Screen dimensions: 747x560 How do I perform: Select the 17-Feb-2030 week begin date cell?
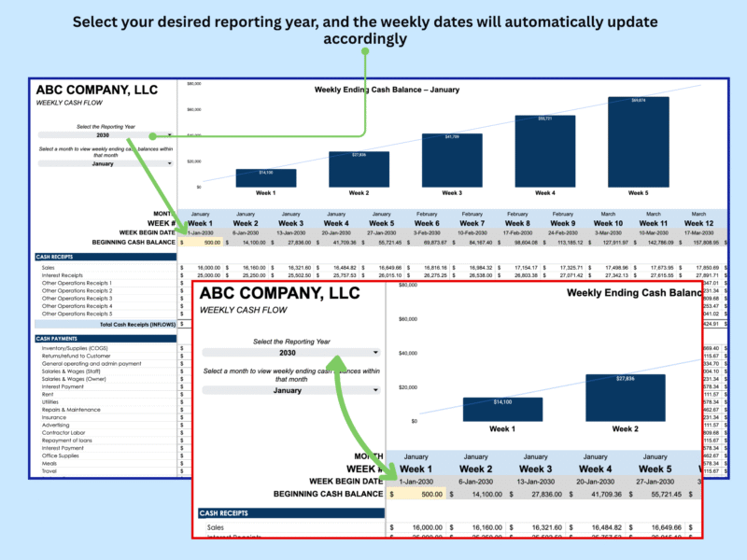coord(517,232)
